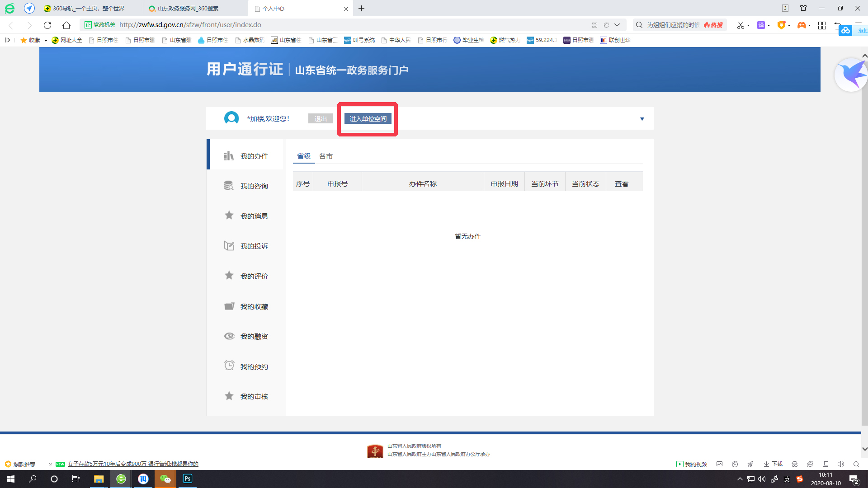
Task: Open a new browser tab
Action: click(361, 9)
